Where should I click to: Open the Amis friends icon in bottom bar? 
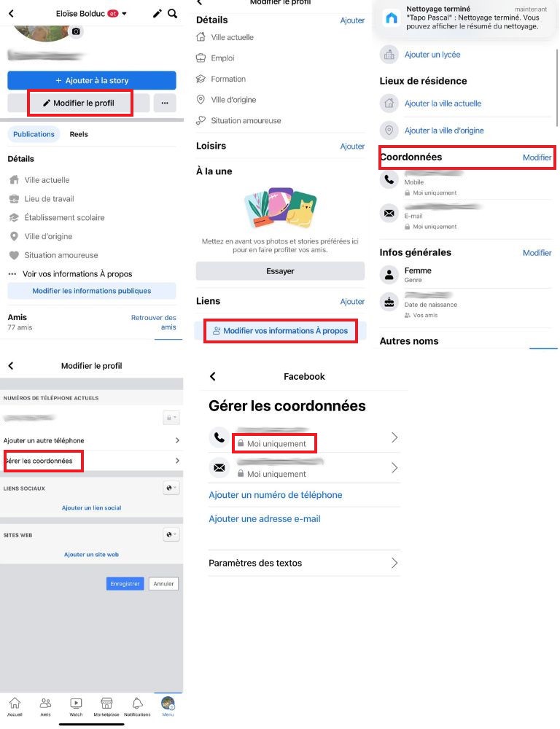click(x=46, y=706)
